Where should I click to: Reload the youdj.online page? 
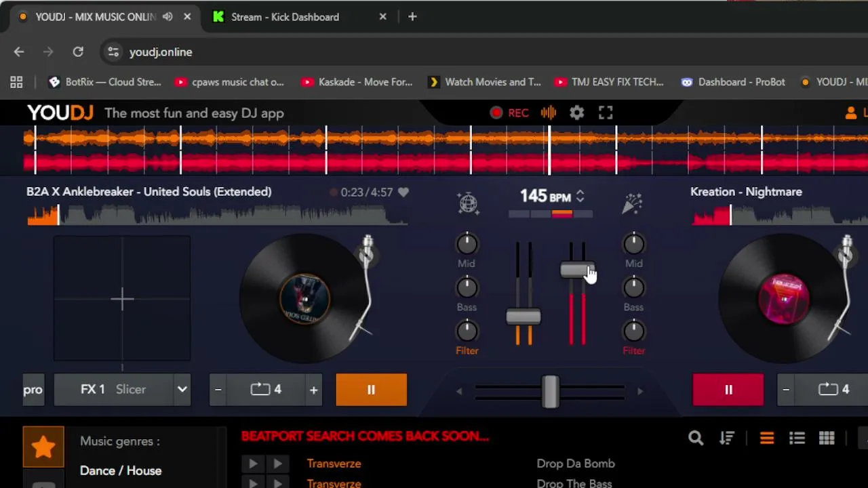pos(78,52)
